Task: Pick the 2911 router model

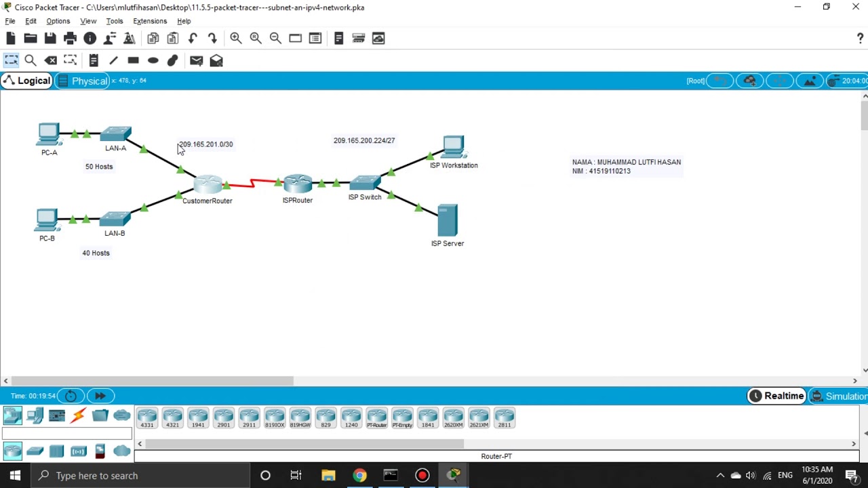Action: click(249, 418)
